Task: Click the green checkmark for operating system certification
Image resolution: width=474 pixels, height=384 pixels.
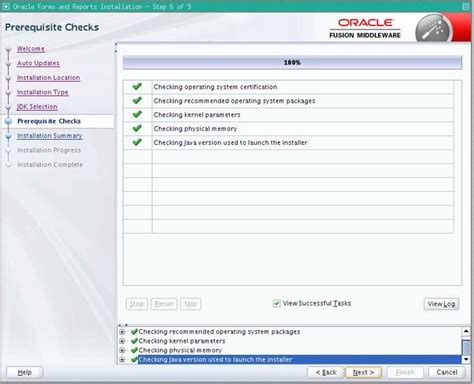Action: point(137,87)
